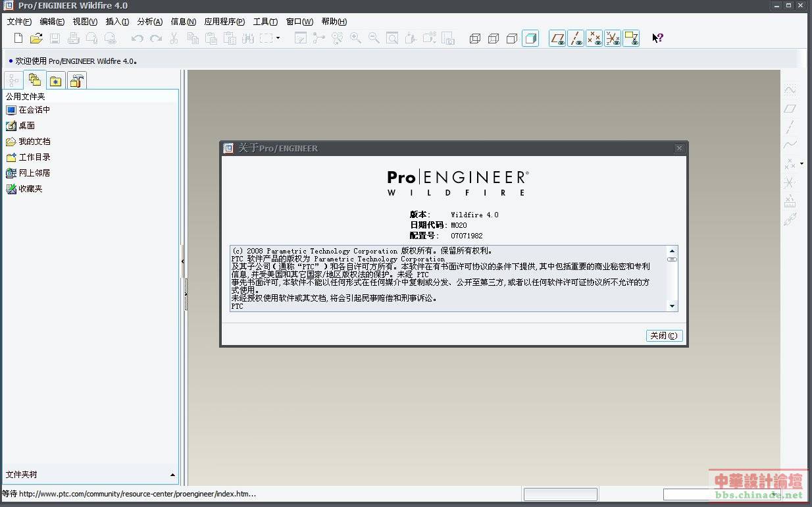This screenshot has height=507, width=812.
Task: Toggle datum points display
Action: tap(594, 38)
